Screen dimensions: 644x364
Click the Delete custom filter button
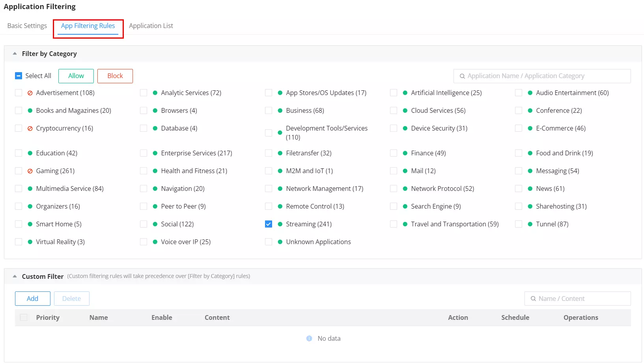pyautogui.click(x=72, y=299)
